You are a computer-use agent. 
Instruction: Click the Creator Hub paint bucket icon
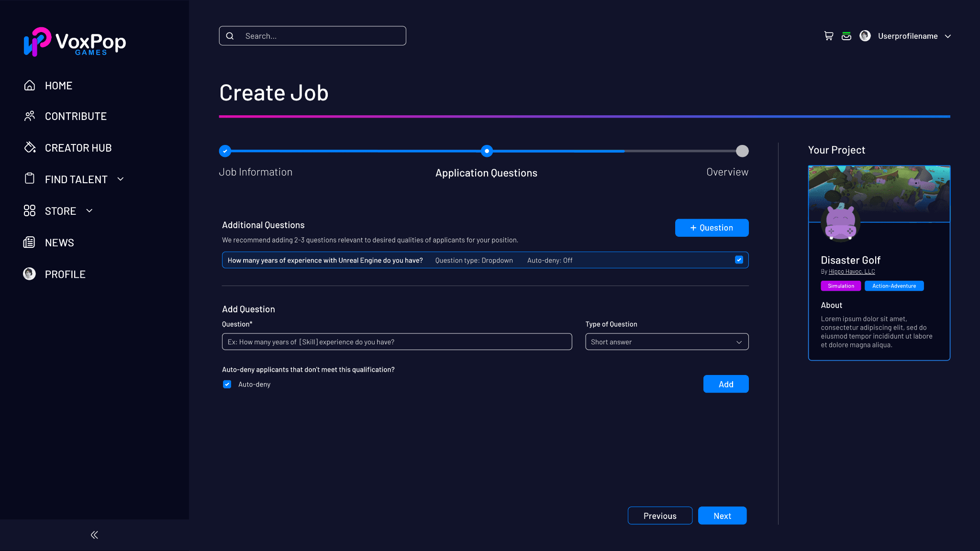coord(30,147)
